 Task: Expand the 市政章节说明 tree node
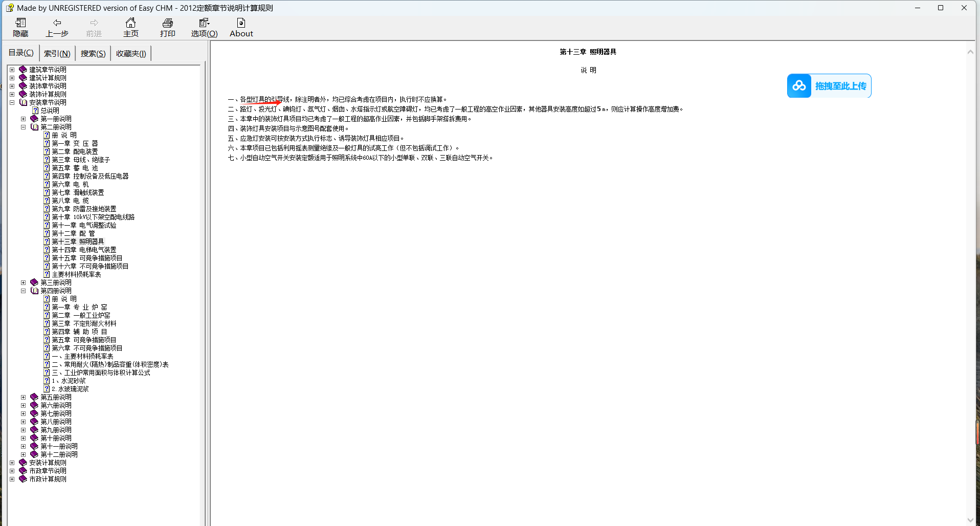click(12, 471)
